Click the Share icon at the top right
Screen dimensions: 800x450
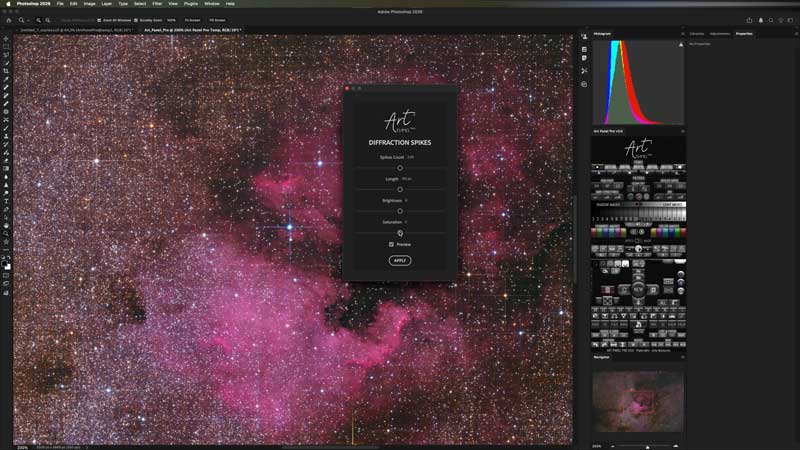(749, 19)
